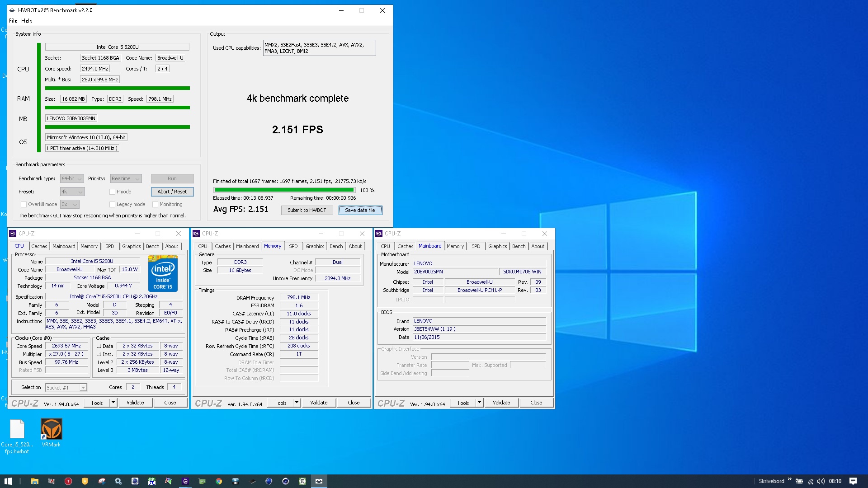Click the DRAM Frequency 798.1 MHz value
This screenshot has width=868, height=488.
[299, 297]
